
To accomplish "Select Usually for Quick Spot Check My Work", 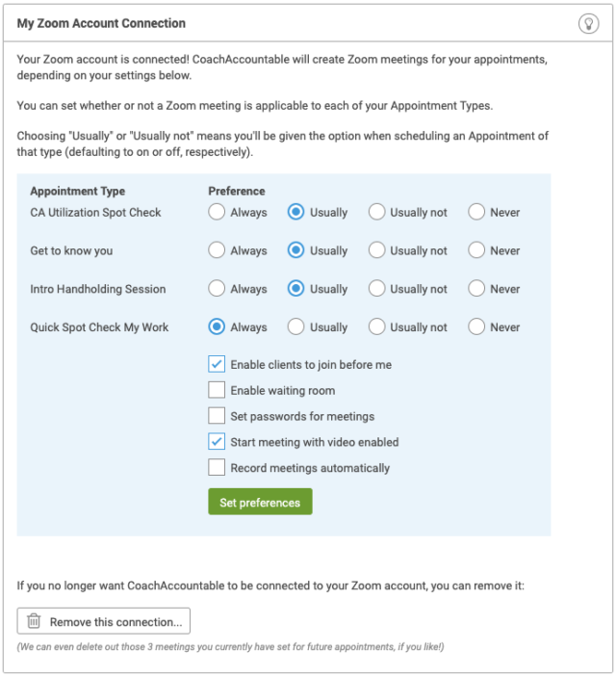I will (295, 326).
